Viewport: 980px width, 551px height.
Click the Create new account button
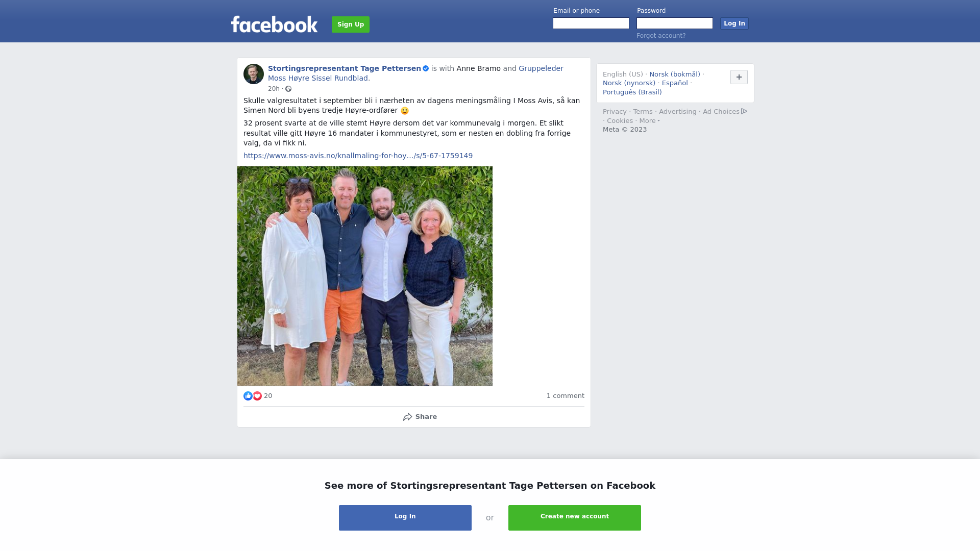click(575, 518)
